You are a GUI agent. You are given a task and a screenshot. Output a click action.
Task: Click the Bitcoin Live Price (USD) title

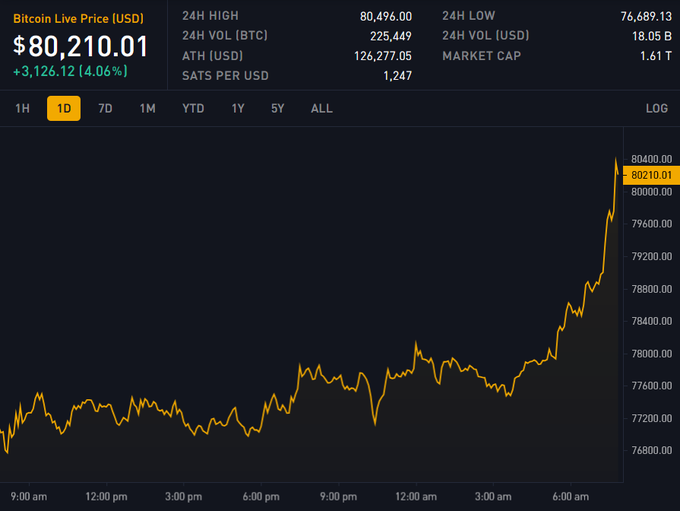[78, 19]
